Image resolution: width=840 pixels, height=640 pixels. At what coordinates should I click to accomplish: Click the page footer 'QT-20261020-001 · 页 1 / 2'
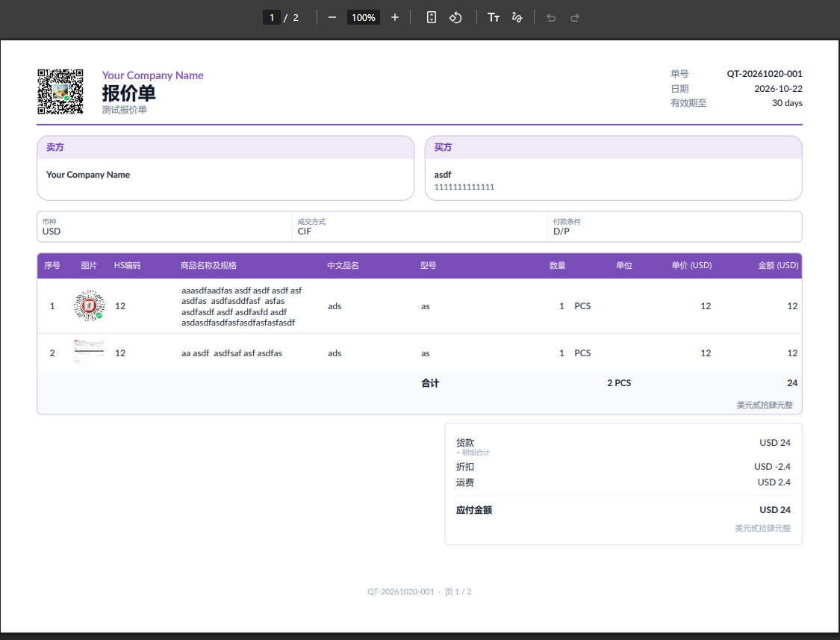pyautogui.click(x=420, y=591)
